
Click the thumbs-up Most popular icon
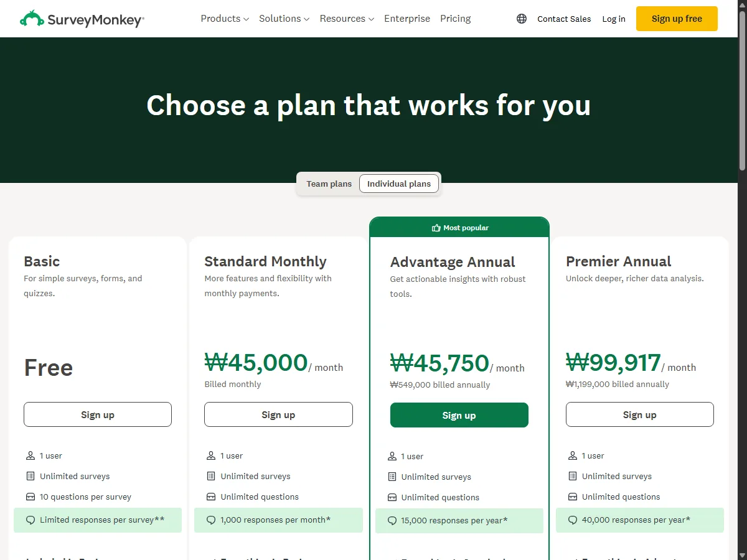[x=436, y=228]
